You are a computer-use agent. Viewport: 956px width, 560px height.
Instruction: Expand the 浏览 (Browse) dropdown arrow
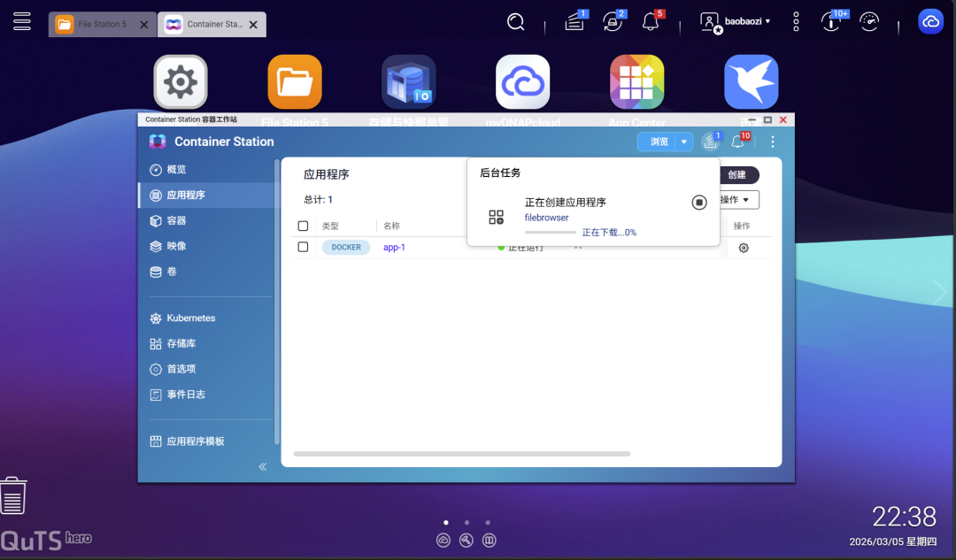(x=682, y=141)
